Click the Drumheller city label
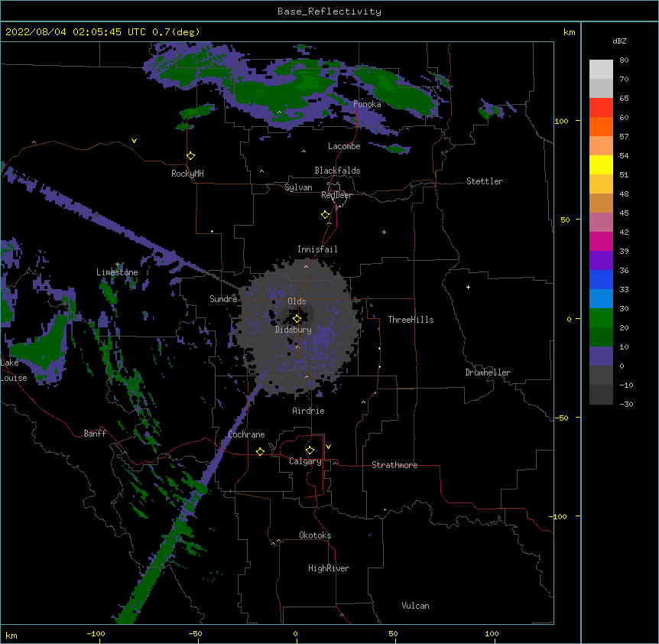The height and width of the screenshot is (644, 659). 488,372
